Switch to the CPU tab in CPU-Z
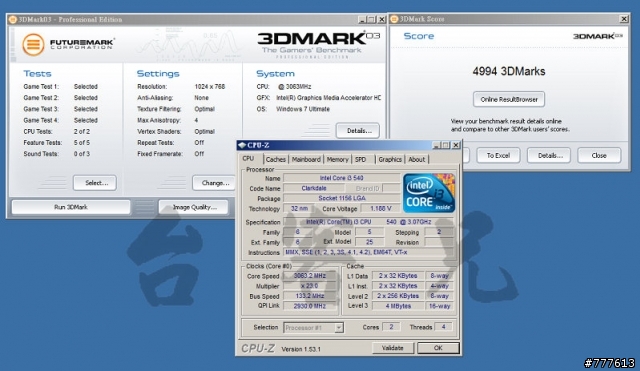The height and width of the screenshot is (371, 640). (x=248, y=159)
